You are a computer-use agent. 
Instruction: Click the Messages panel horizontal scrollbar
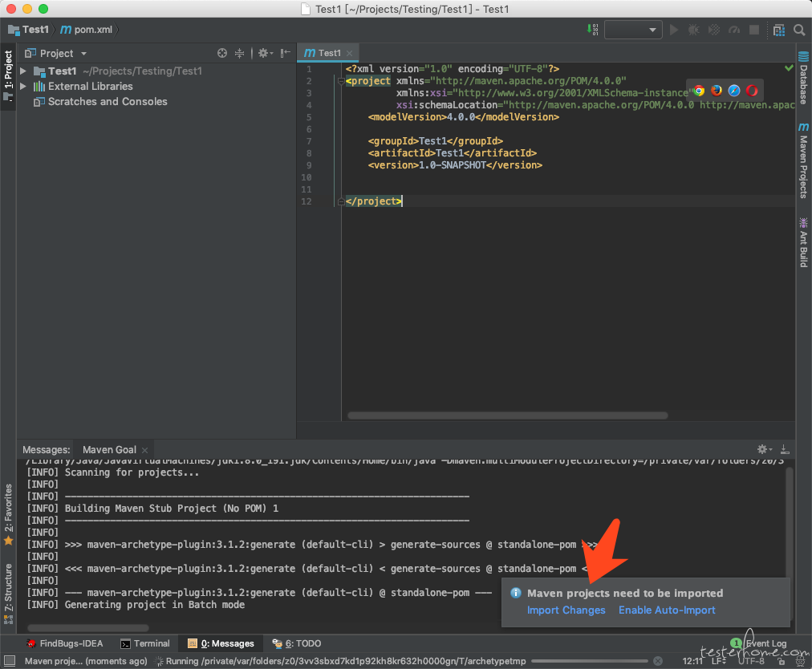88,628
